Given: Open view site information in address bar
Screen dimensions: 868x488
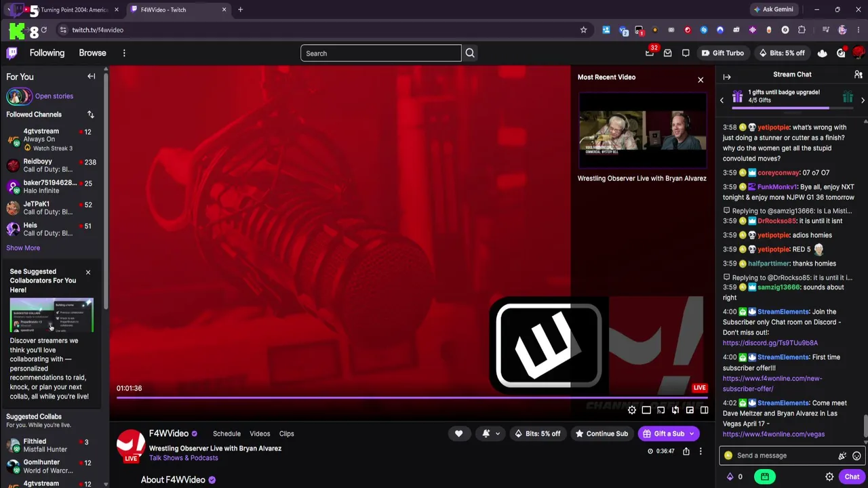Looking at the screenshot, I should click(62, 30).
